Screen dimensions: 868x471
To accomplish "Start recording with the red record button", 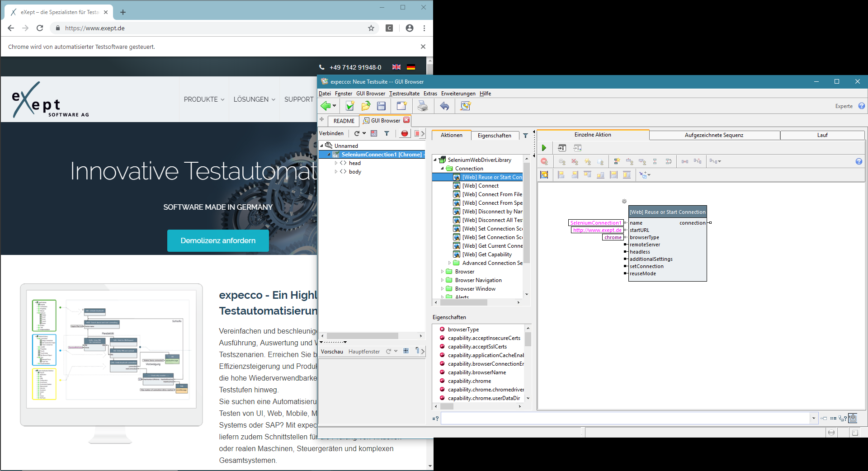I will tap(405, 133).
